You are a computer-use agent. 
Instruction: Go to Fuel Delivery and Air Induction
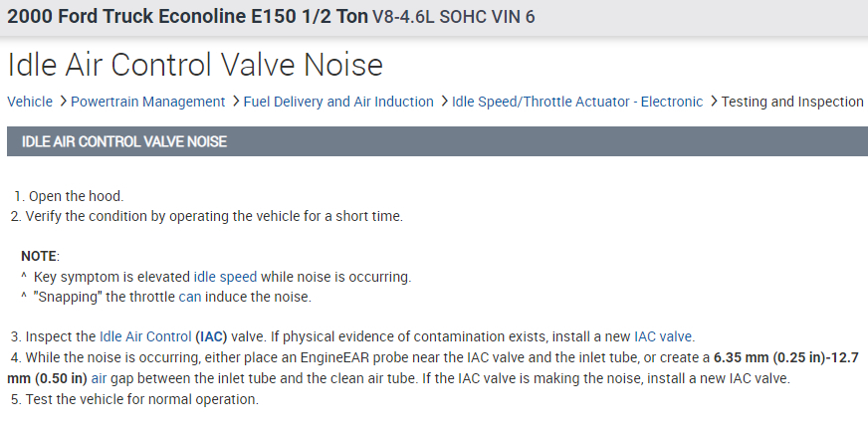338,102
